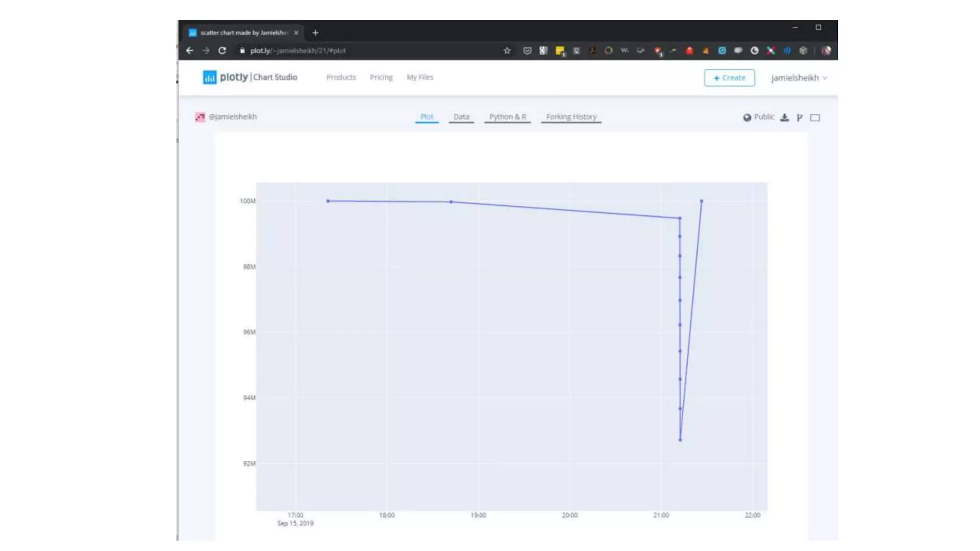This screenshot has width=980, height=551.
Task: Click the yellow sticky note extension
Action: tap(560, 51)
